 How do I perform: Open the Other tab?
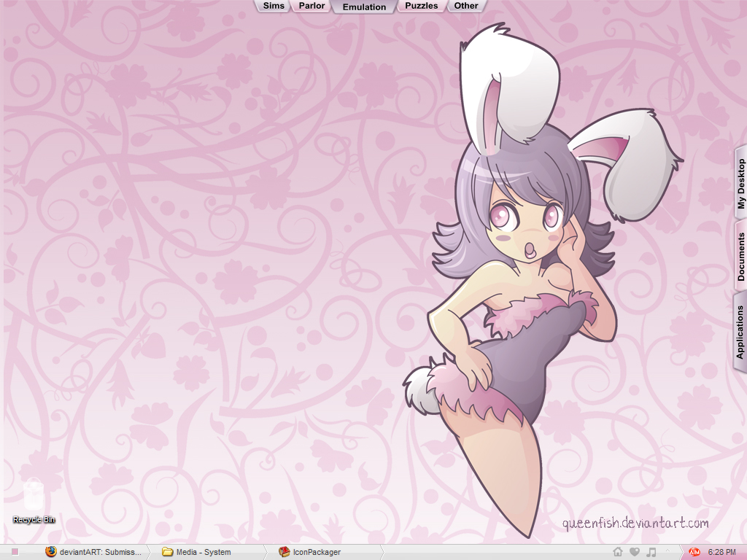(x=466, y=6)
